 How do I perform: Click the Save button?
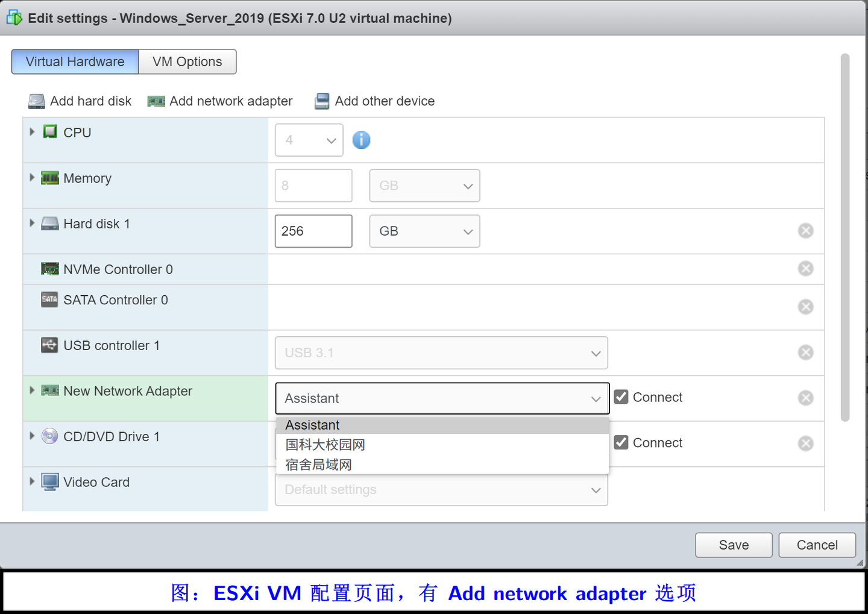coord(734,545)
